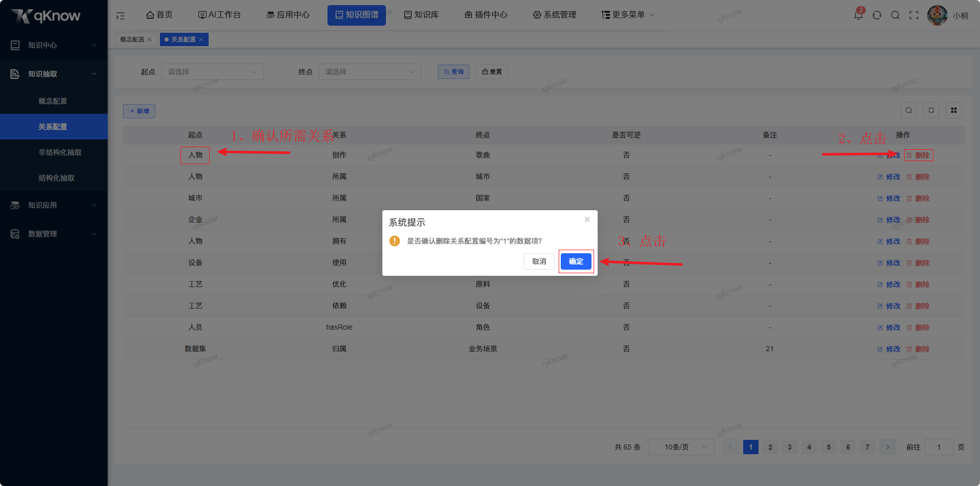
Task: Click the 前往 page number input
Action: (x=939, y=447)
